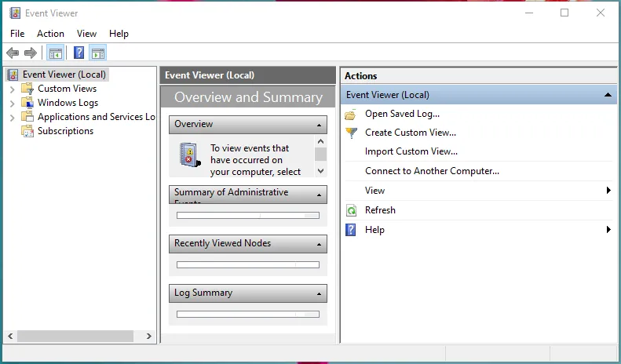Open the Help submenu arrow in Actions
The image size is (621, 364).
(x=608, y=230)
